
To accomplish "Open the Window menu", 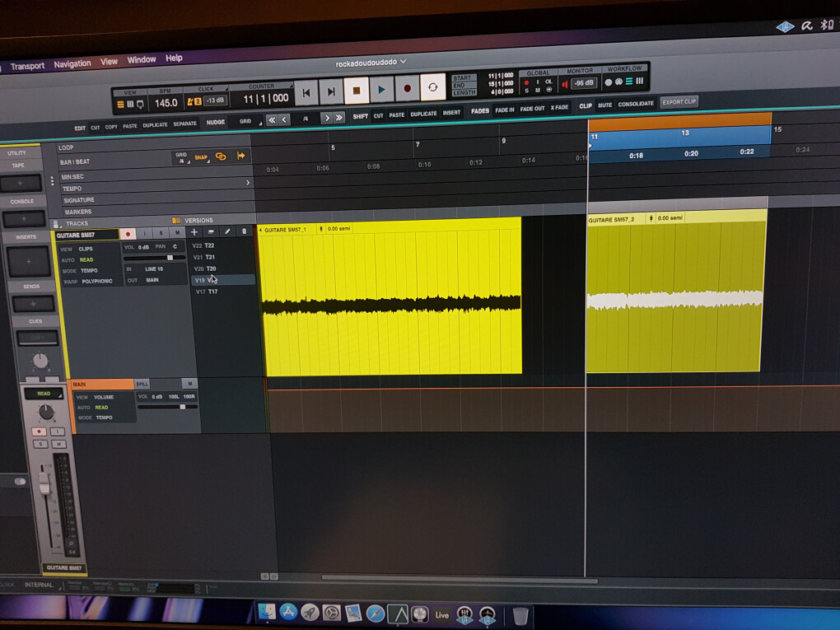I will pyautogui.click(x=142, y=60).
